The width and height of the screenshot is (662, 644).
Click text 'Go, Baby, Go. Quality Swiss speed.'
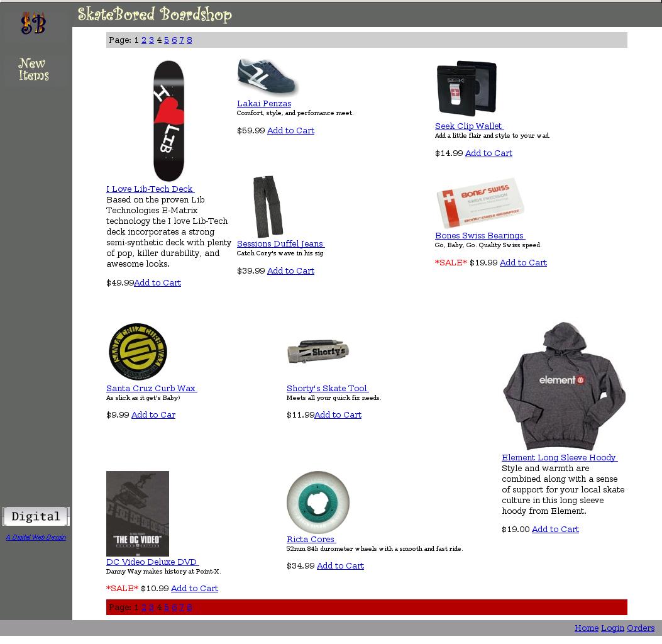pos(488,245)
